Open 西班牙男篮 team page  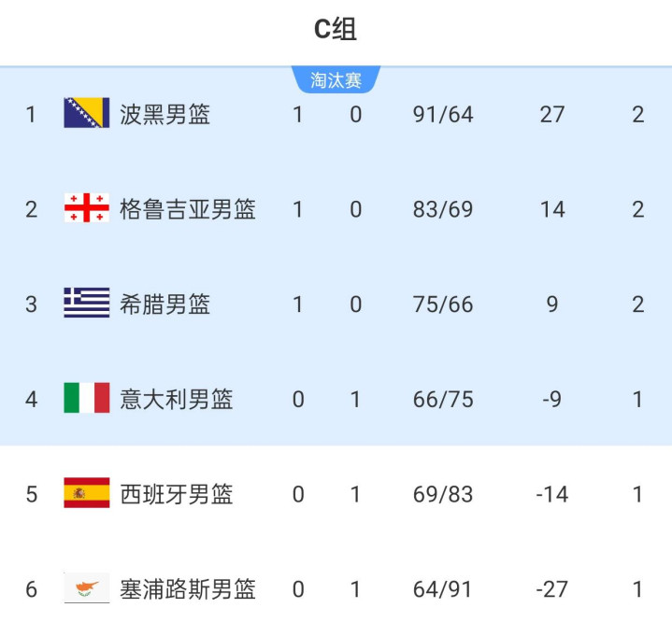177,493
